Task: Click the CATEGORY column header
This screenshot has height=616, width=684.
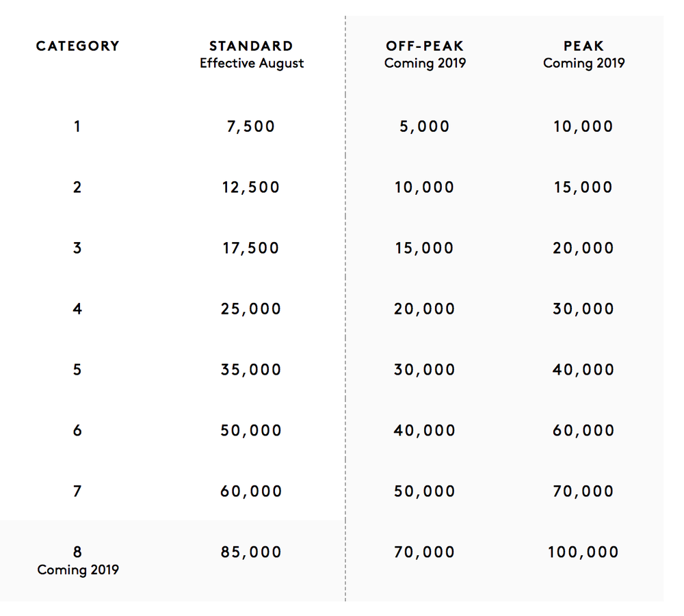Action: [77, 46]
